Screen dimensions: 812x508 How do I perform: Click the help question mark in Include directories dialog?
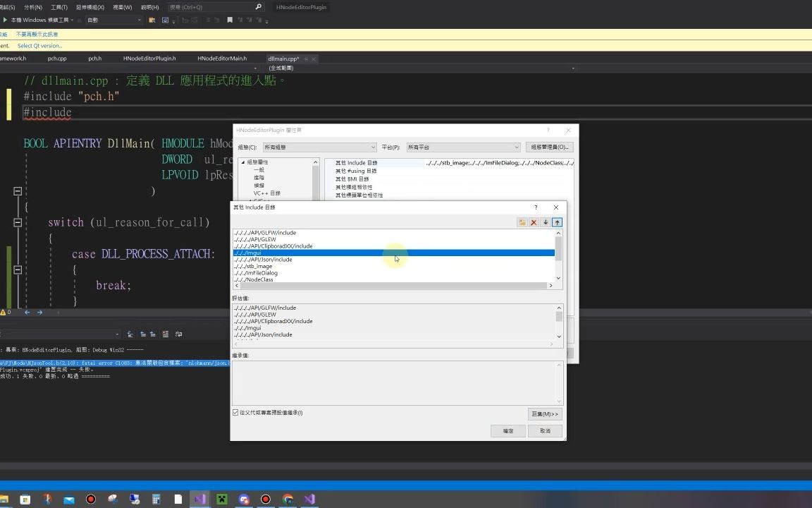coord(536,207)
